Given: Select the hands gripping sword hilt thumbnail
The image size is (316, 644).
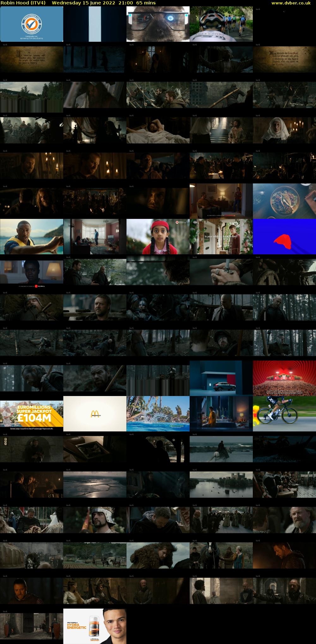Looking at the screenshot, I should click(221, 272).
